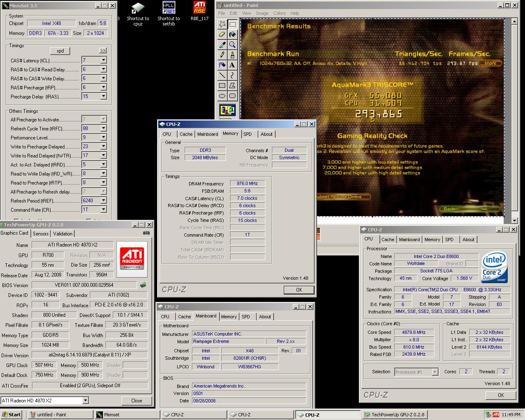The height and width of the screenshot is (420, 525).
Task: Open the Colors menu in Paint
Action: pos(279,13)
